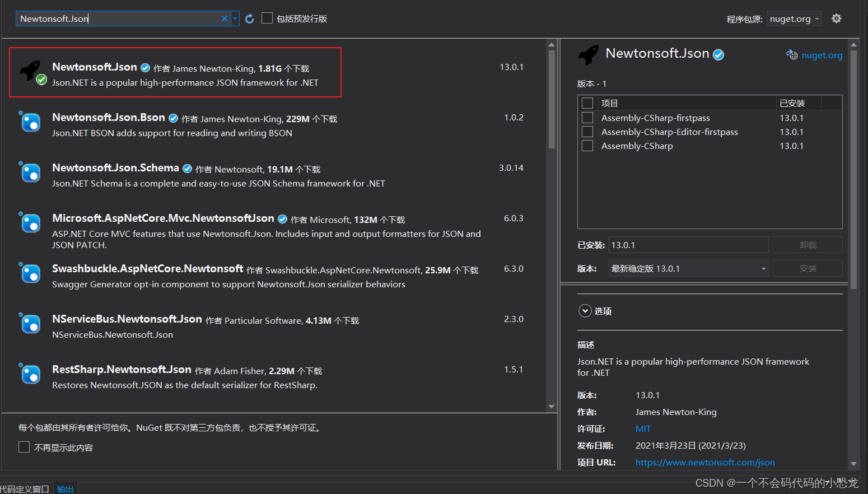Click details panel scrollbar down arrow

(x=853, y=464)
